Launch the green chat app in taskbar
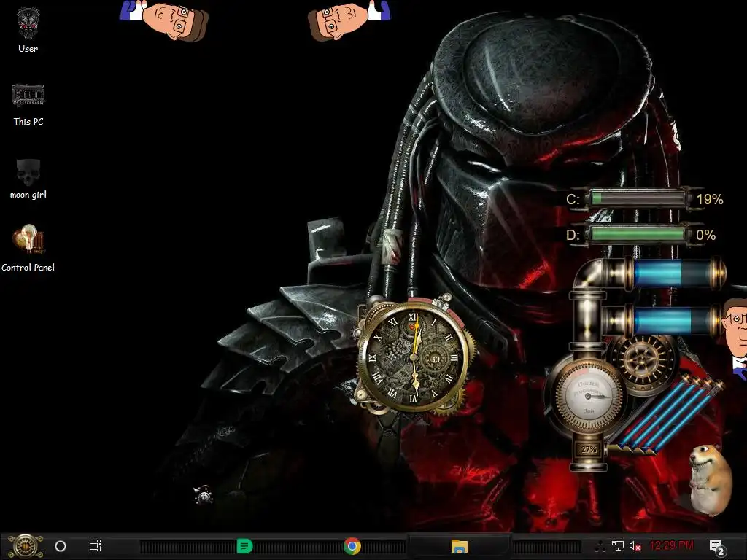The image size is (747, 560). [x=244, y=546]
